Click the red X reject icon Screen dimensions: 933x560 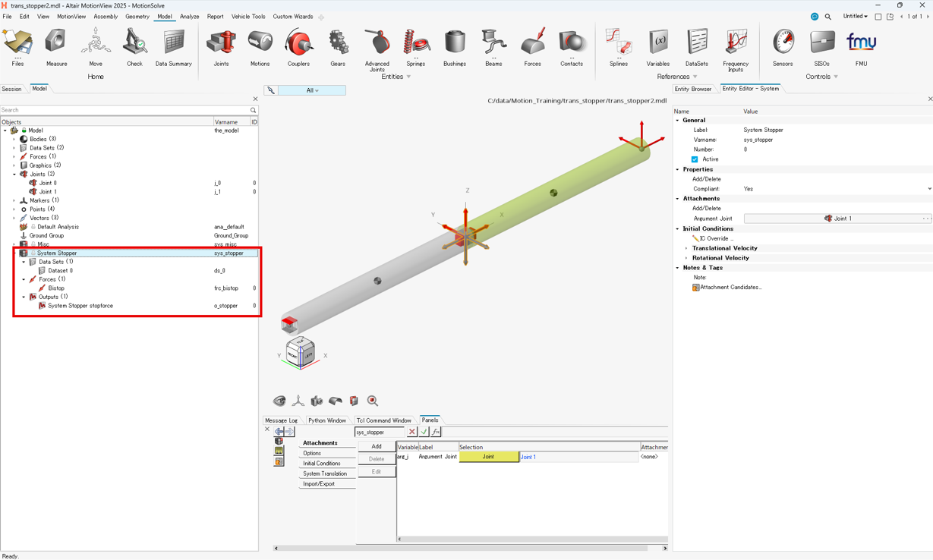(x=412, y=432)
